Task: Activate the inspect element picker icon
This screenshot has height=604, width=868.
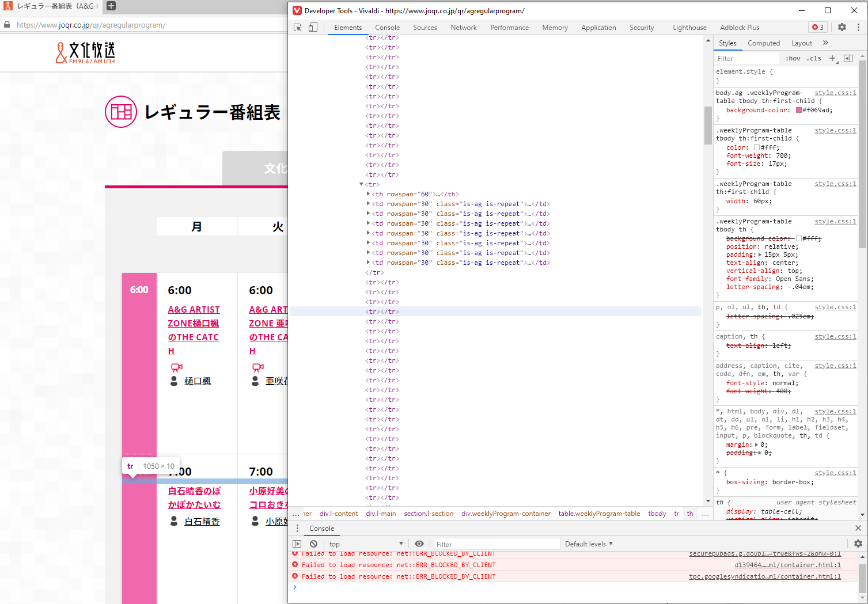Action: click(x=298, y=28)
